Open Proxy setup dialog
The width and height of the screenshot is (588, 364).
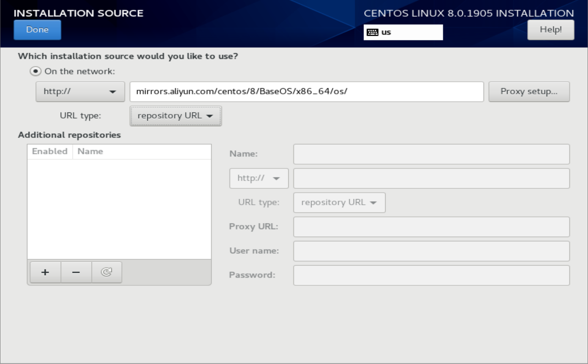pos(529,92)
